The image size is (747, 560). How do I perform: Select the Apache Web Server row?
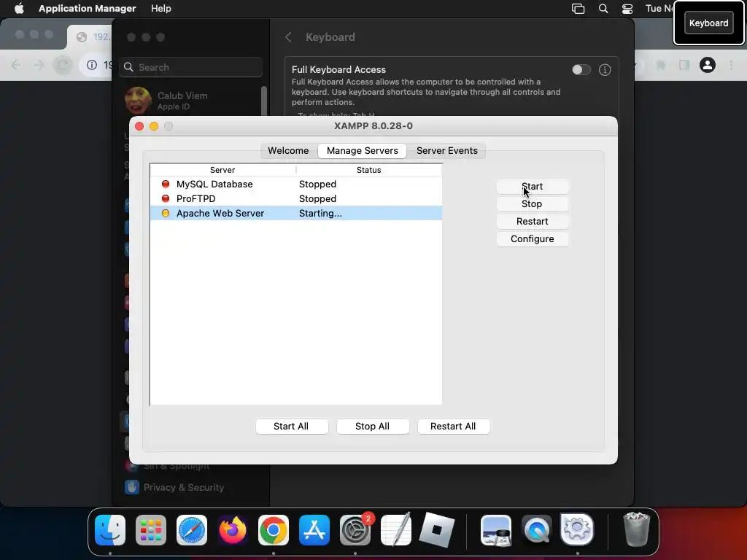point(296,214)
